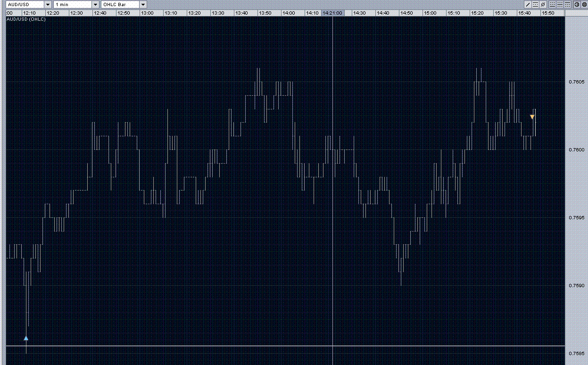Click the 12:10 time axis label
Viewport: 588px width, 365px height.
29,13
